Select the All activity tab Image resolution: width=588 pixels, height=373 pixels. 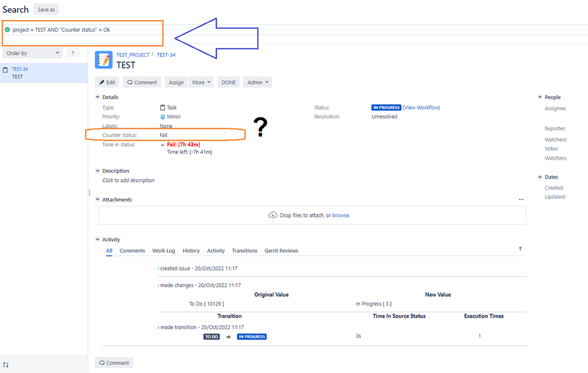pos(109,250)
